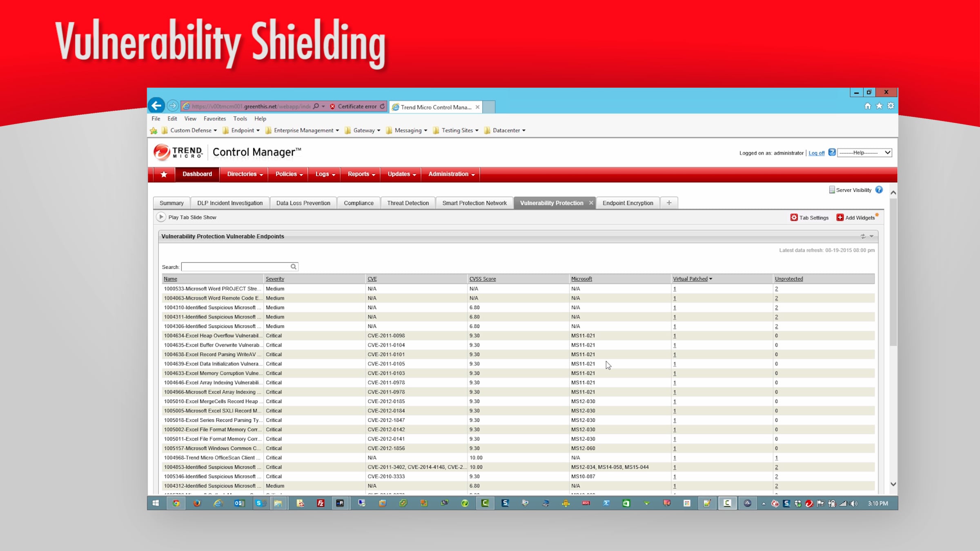Viewport: 980px width, 551px height.
Task: Click the search magnifier icon in widget
Action: click(x=293, y=267)
